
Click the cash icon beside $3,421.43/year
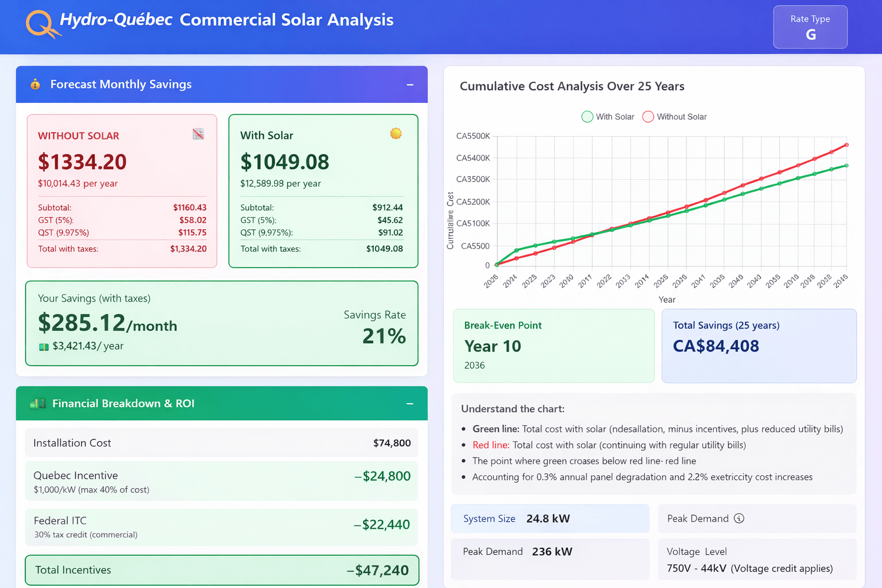[x=44, y=347]
